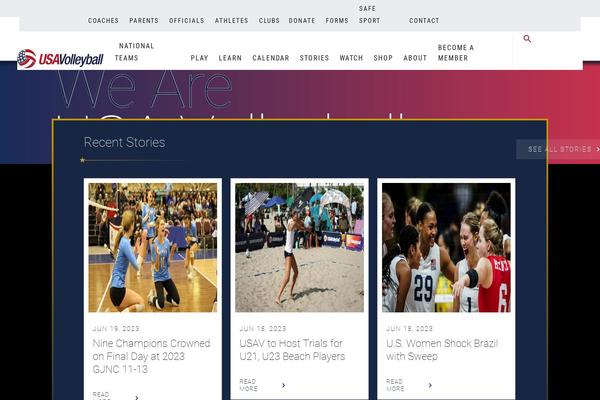Click the 'JUN 19, 2023' date
The width and height of the screenshot is (600, 400).
pyautogui.click(x=116, y=329)
